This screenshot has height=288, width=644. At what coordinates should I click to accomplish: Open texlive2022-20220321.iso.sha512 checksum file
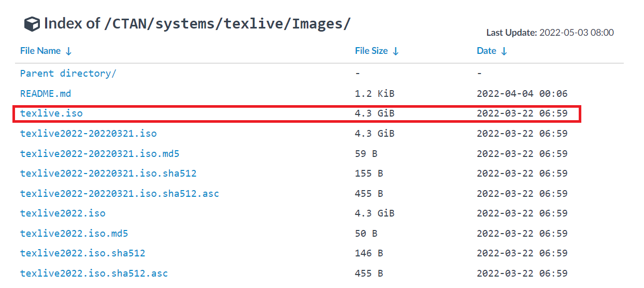click(x=108, y=174)
